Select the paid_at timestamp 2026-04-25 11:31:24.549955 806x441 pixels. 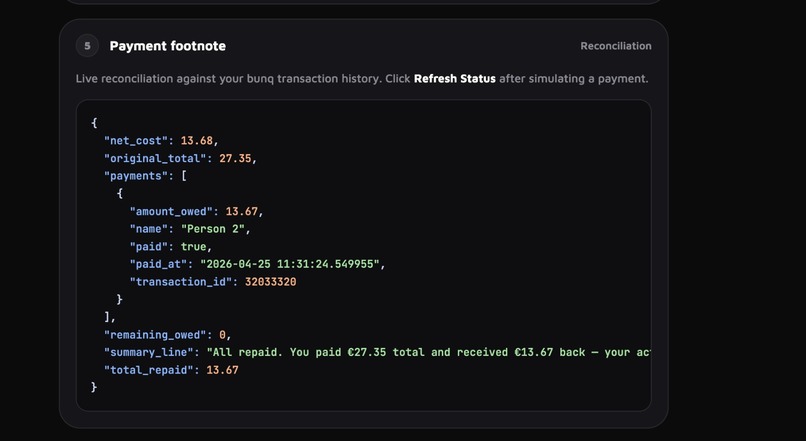tap(290, 264)
